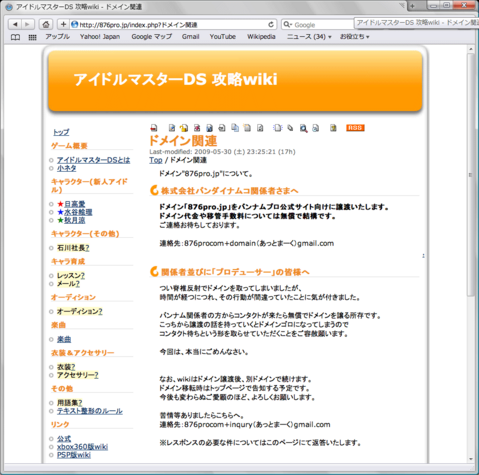The width and height of the screenshot is (479, 475).
Task: Expand the お役立ち bookmarks dropdown
Action: [x=355, y=37]
